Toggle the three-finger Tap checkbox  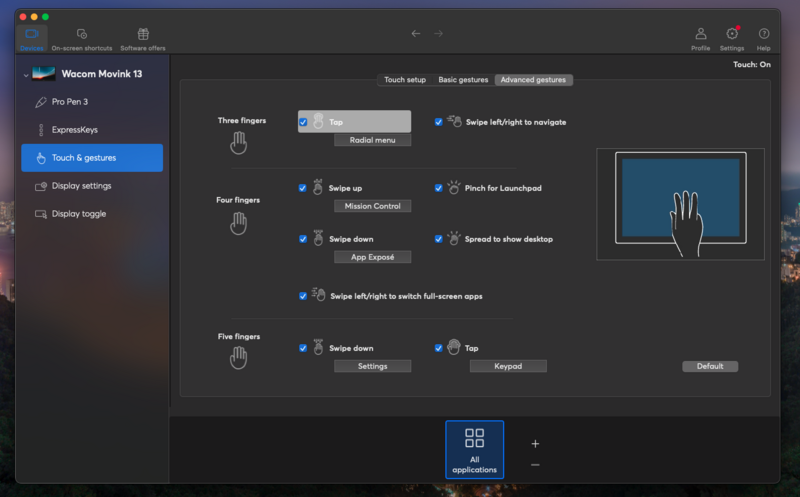(x=303, y=122)
